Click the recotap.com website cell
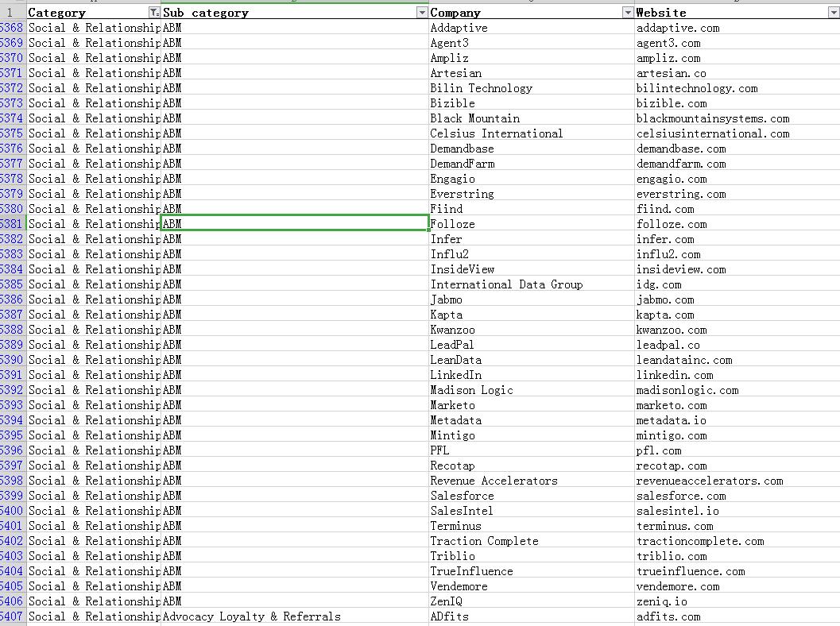The width and height of the screenshot is (840, 626). [x=737, y=466]
